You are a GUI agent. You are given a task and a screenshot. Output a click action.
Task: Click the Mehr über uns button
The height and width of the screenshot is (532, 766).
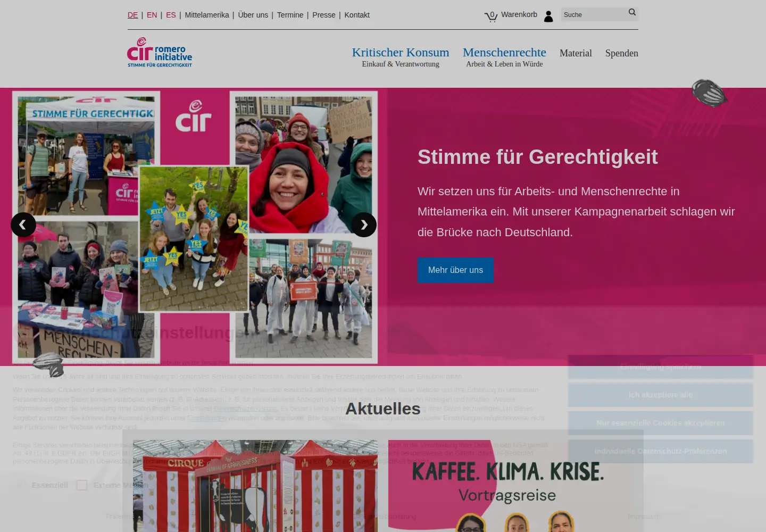[455, 270]
